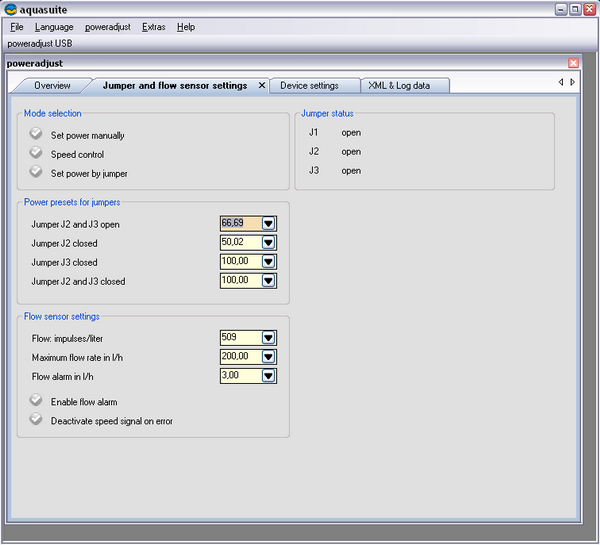This screenshot has width=600, height=545.
Task: Toggle Deactivate speed signal on error
Action: tap(36, 419)
